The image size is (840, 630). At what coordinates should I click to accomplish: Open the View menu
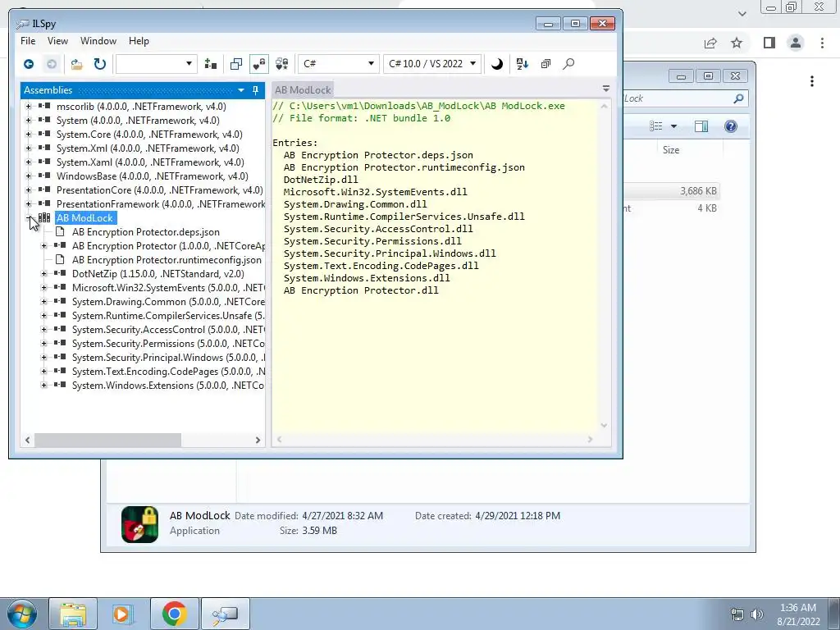pyautogui.click(x=57, y=41)
